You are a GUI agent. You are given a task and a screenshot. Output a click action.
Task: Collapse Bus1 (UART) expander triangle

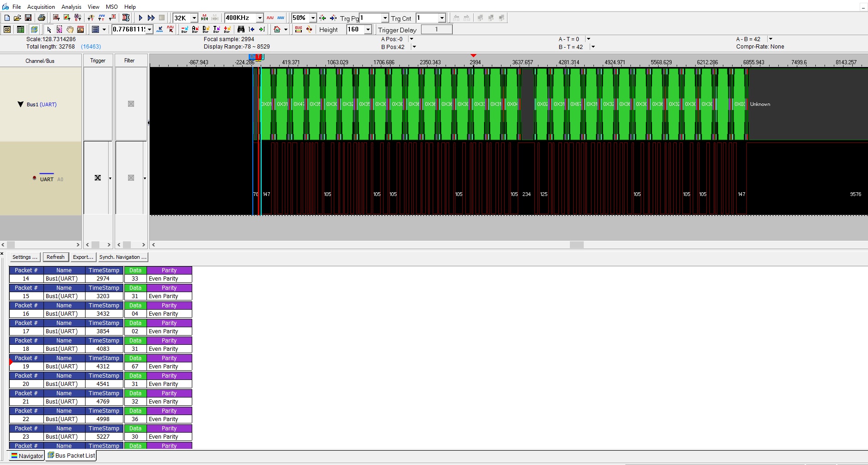[20, 104]
